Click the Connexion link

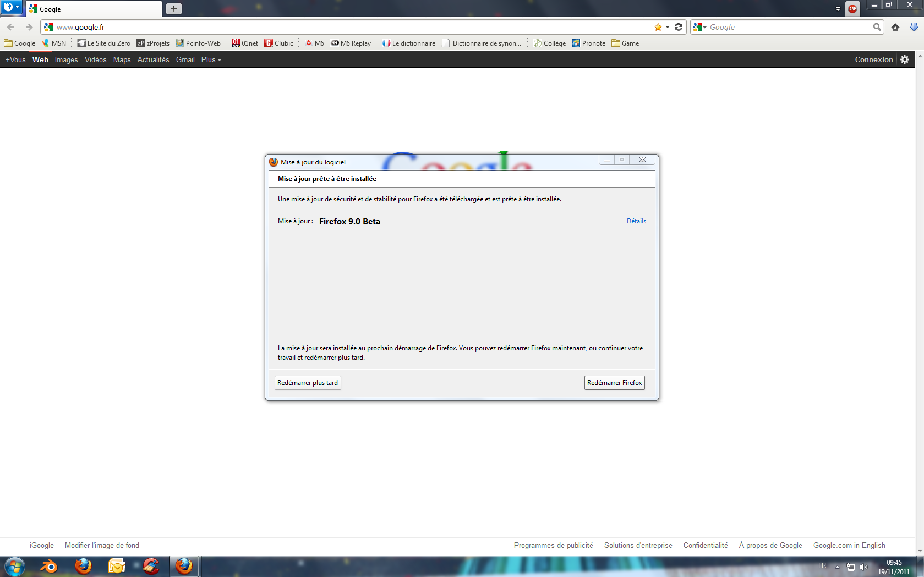[873, 59]
